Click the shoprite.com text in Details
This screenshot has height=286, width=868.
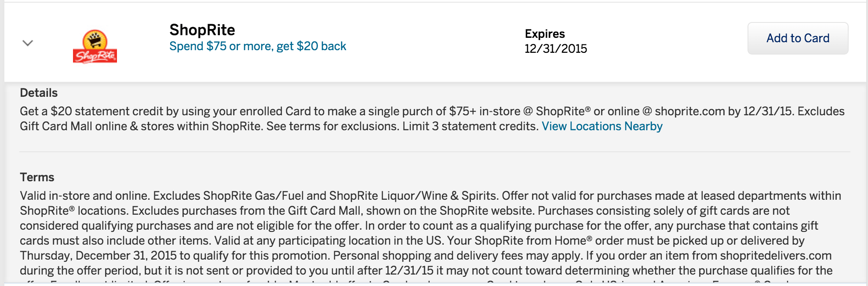click(x=689, y=111)
